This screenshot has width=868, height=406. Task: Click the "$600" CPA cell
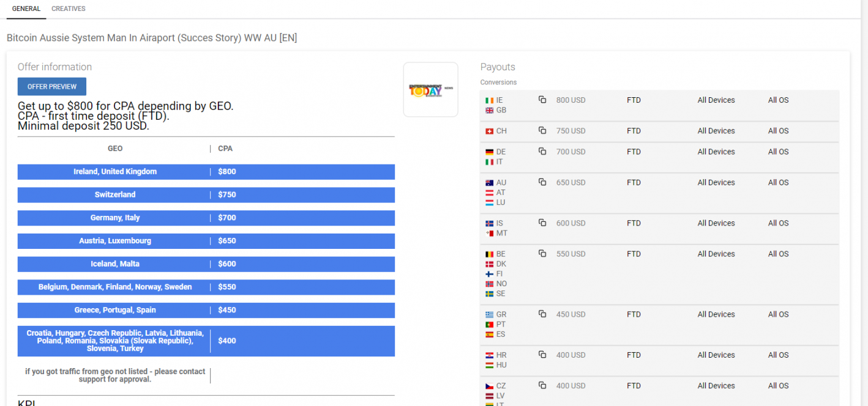[x=226, y=264]
